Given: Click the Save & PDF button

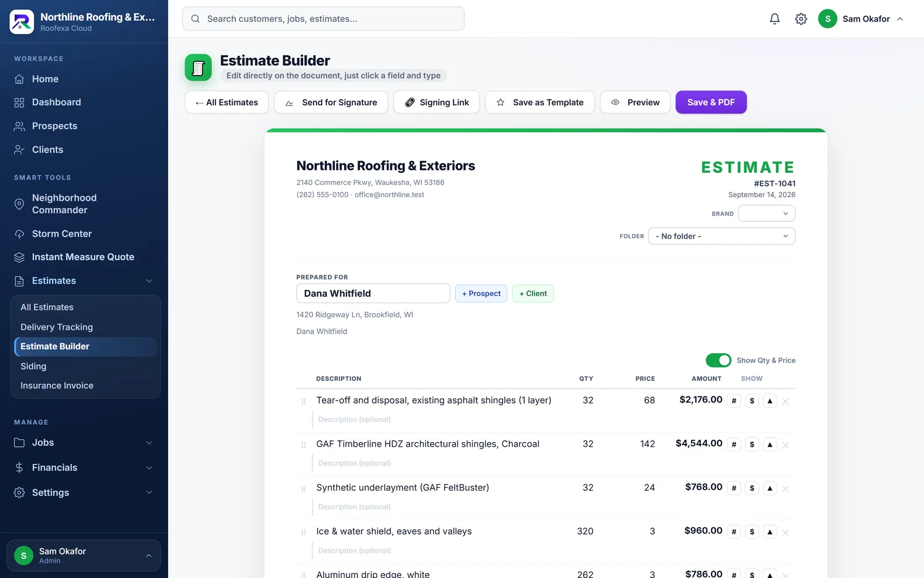Looking at the screenshot, I should 711,102.
